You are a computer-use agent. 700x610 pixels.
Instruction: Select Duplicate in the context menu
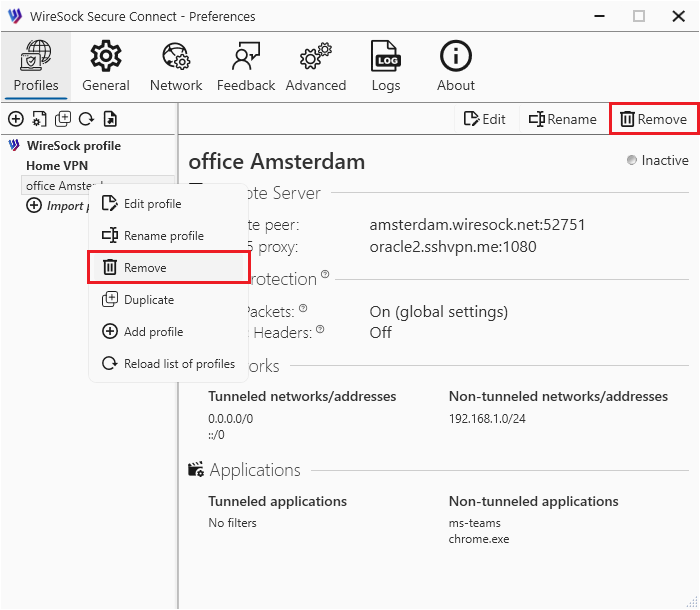coord(168,300)
